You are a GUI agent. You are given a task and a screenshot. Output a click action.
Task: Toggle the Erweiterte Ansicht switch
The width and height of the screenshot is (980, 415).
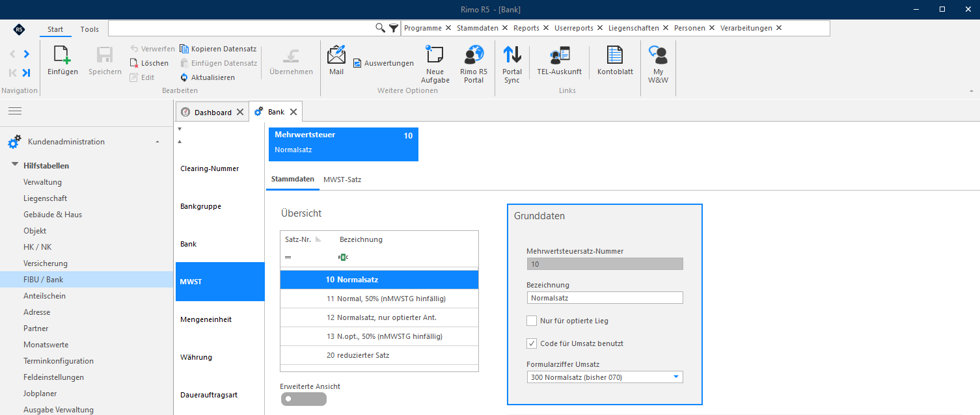[303, 399]
